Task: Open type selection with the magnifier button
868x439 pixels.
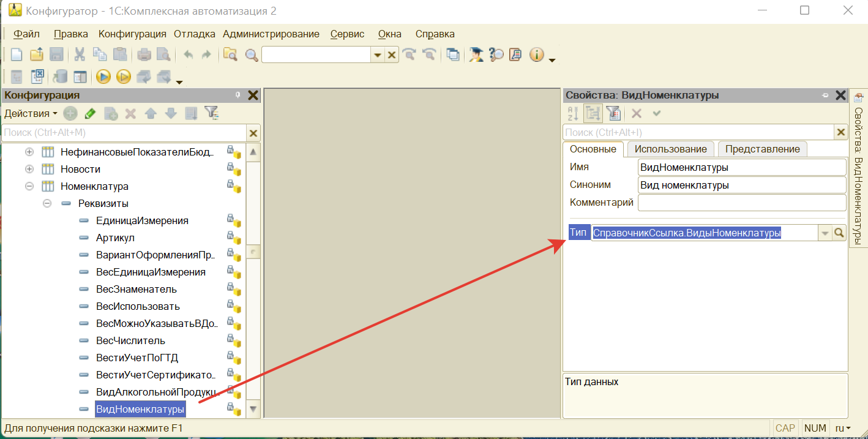Action: pyautogui.click(x=839, y=233)
